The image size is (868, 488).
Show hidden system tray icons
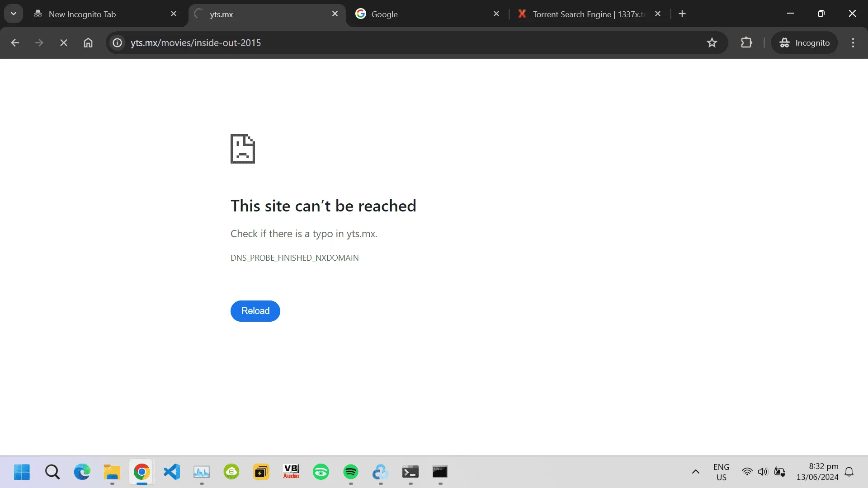pyautogui.click(x=696, y=472)
